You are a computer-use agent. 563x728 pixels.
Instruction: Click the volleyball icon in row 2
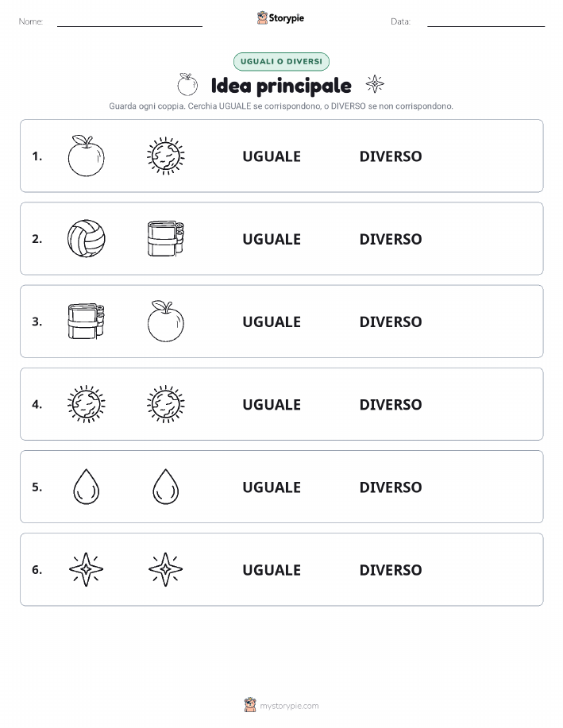pos(86,239)
